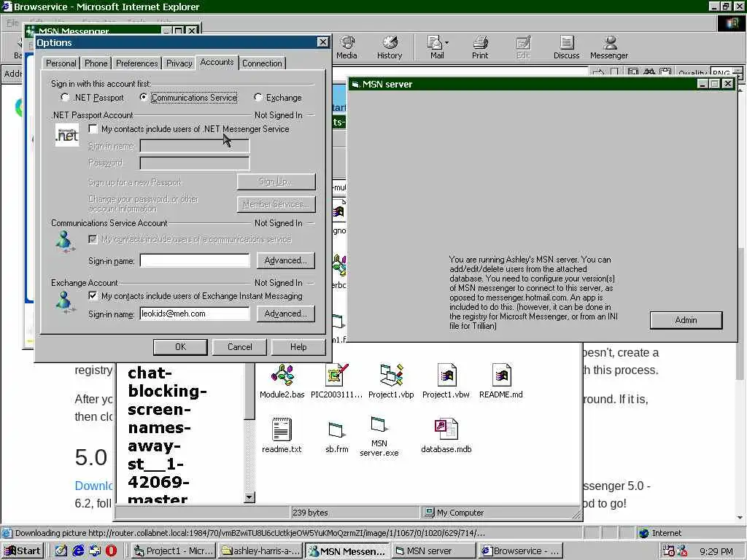Switch to the Personal tab
Viewport: 747px width, 560px height.
61,63
